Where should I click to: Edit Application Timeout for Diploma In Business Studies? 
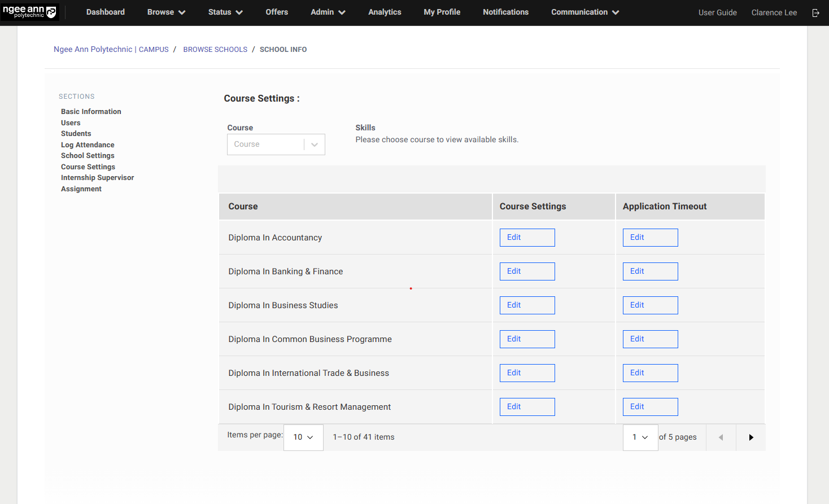pos(650,305)
